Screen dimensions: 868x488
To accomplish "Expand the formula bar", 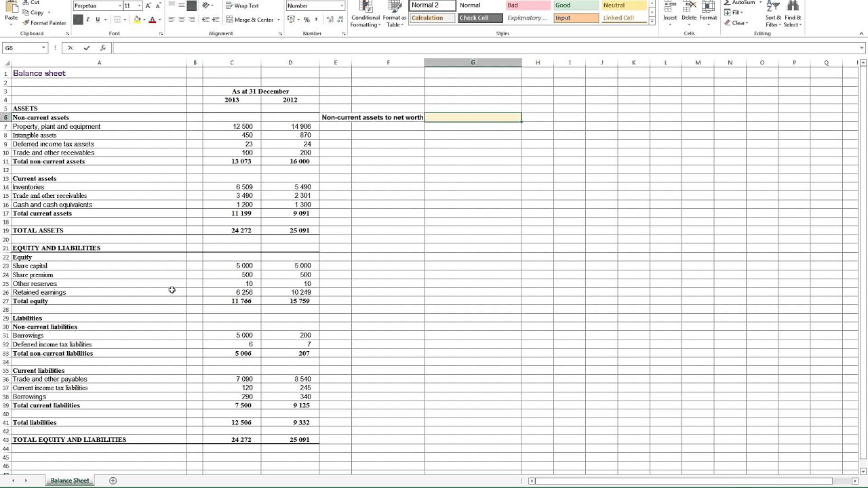I will pos(862,48).
